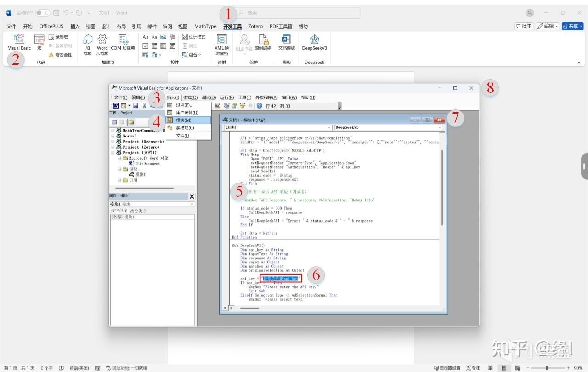Screen dimensions: 588x372
Task: Click VBA help question mark icon
Action: [x=260, y=106]
